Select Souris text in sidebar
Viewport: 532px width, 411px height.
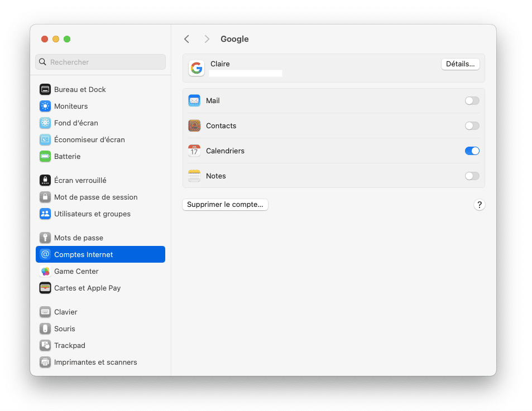tap(64, 328)
